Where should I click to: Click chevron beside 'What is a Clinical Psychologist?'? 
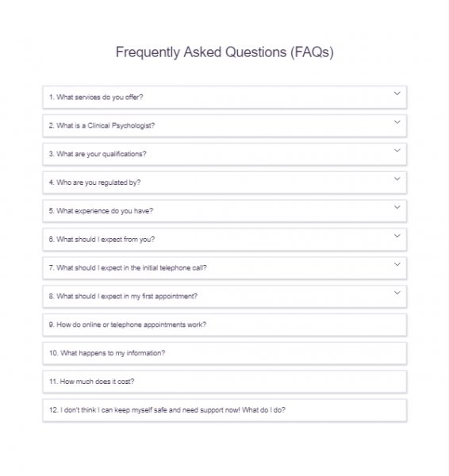tap(397, 122)
